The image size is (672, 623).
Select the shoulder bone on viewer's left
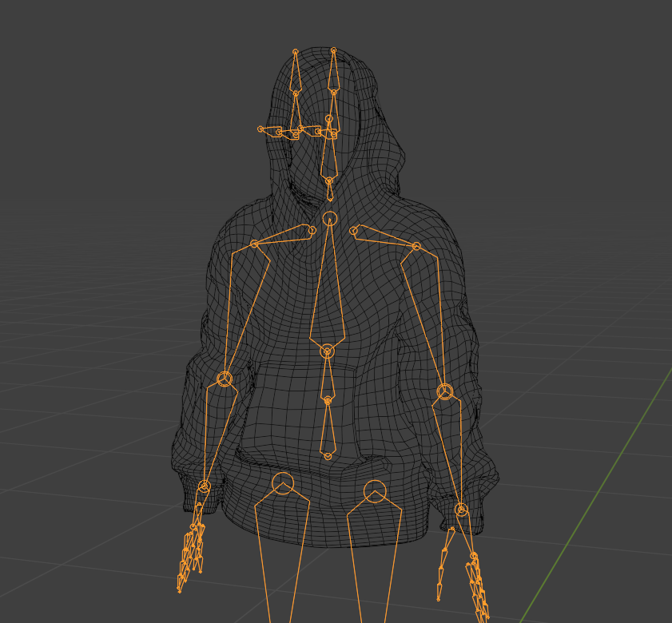click(x=285, y=236)
